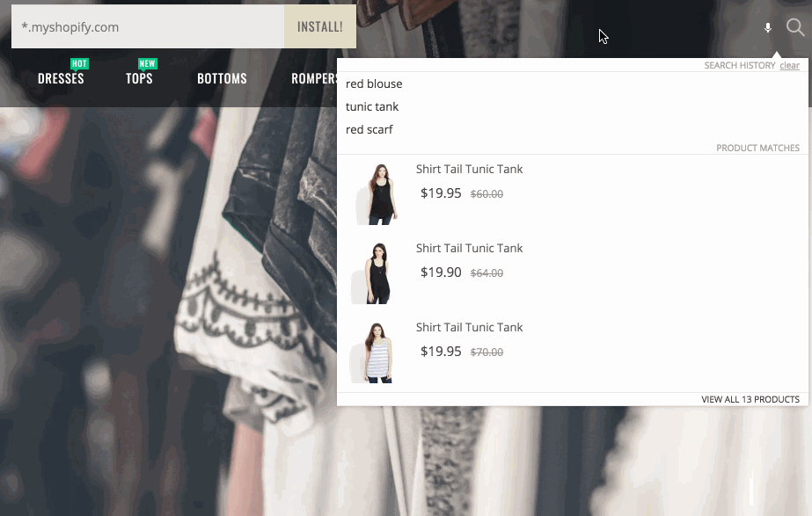Click the microphone voice search icon

768,28
